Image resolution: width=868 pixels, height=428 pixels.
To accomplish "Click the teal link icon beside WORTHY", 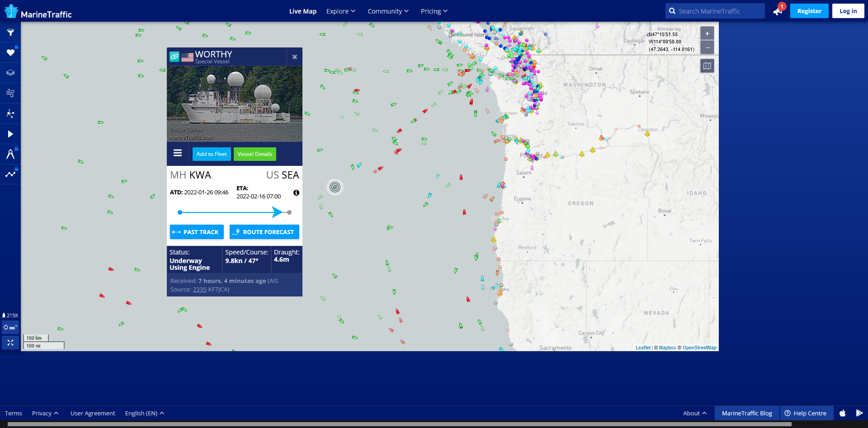I will 175,56.
